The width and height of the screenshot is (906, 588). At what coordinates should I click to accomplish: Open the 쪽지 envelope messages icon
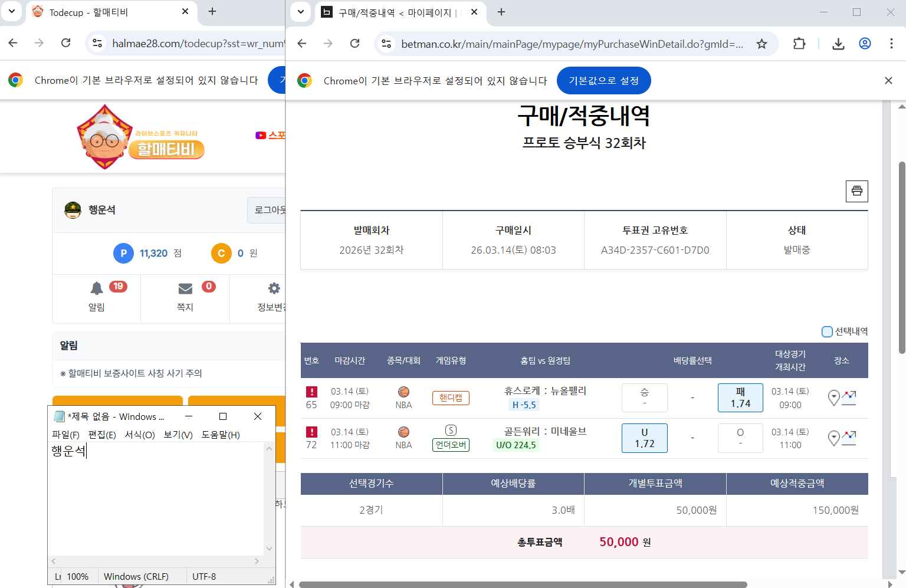pos(185,288)
